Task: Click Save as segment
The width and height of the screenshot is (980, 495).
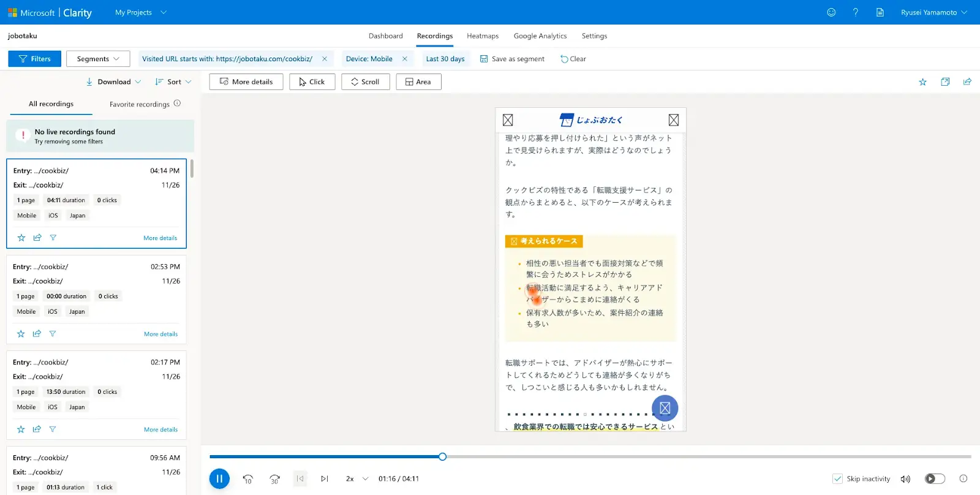Action: point(512,59)
